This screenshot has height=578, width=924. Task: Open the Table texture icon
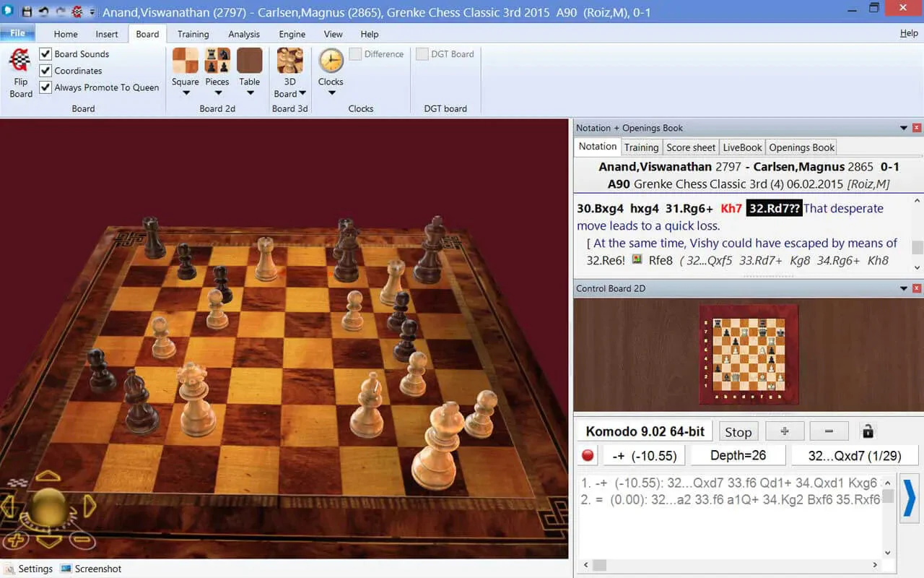click(250, 61)
